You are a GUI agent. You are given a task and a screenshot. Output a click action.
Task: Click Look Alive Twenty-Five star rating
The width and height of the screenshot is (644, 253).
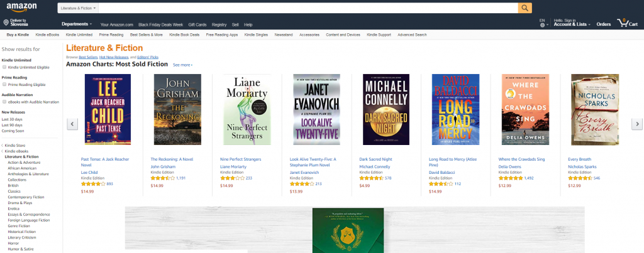pos(302,184)
